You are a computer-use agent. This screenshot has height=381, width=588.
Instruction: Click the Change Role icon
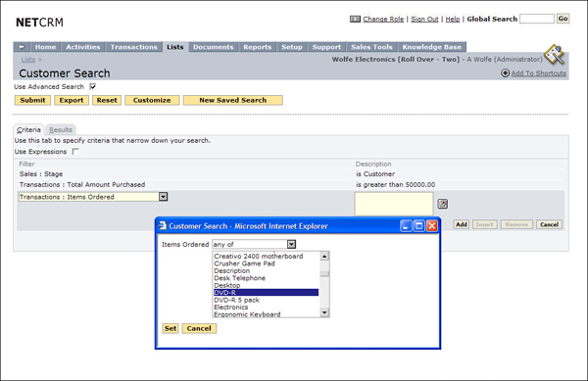355,20
